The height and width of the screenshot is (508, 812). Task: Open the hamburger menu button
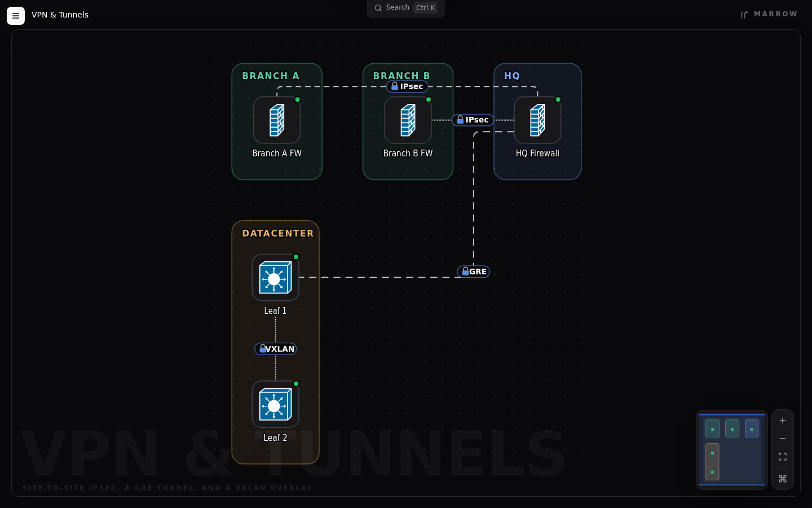pyautogui.click(x=16, y=16)
